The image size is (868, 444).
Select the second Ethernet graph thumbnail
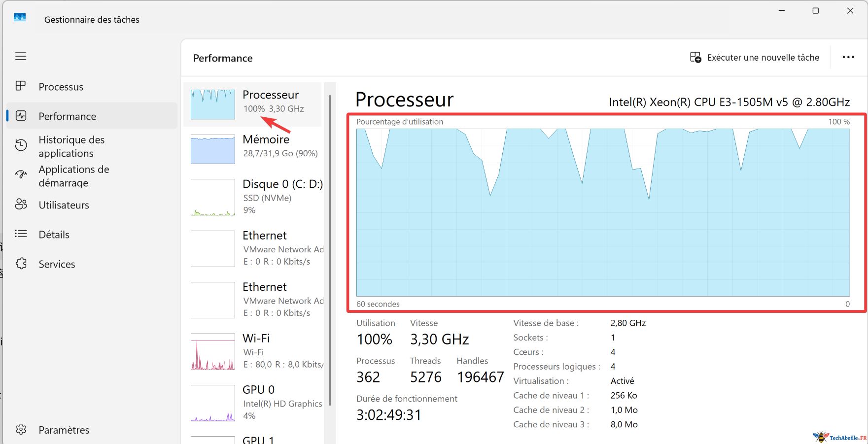(213, 300)
